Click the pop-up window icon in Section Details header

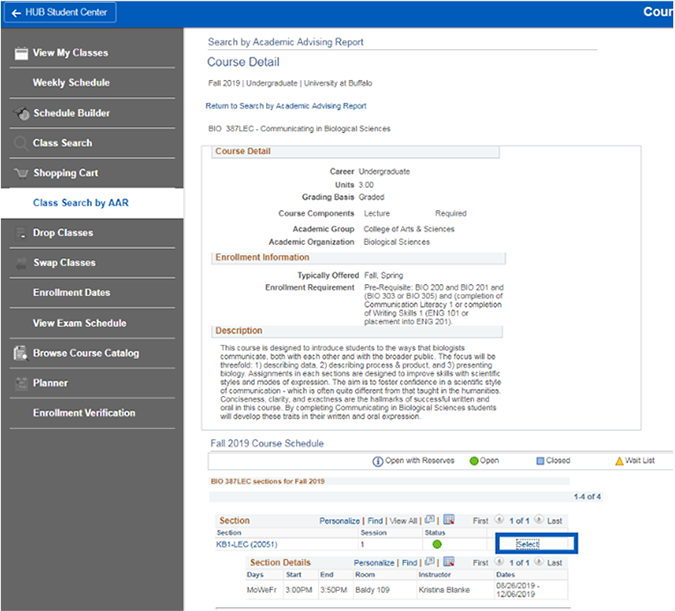431,563
